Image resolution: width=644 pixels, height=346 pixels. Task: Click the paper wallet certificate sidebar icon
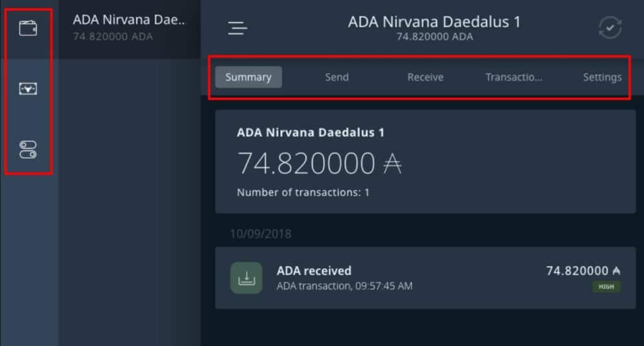click(28, 89)
